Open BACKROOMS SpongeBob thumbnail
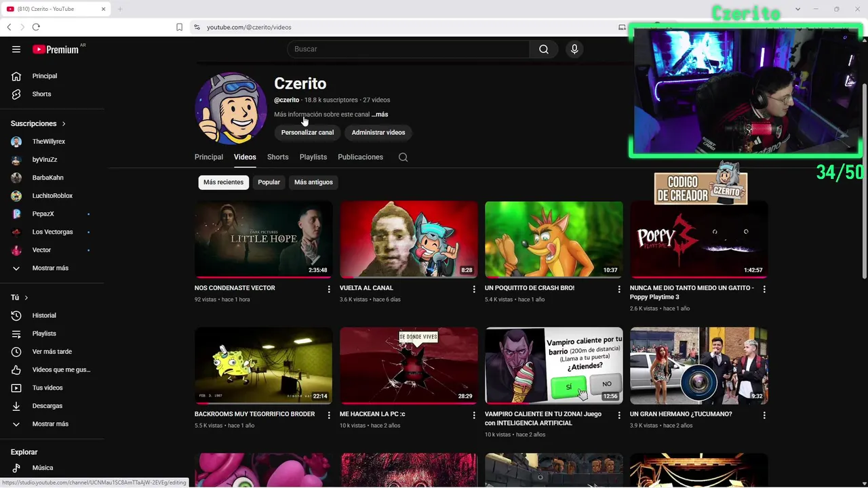This screenshot has width=868, height=488. coord(264,366)
